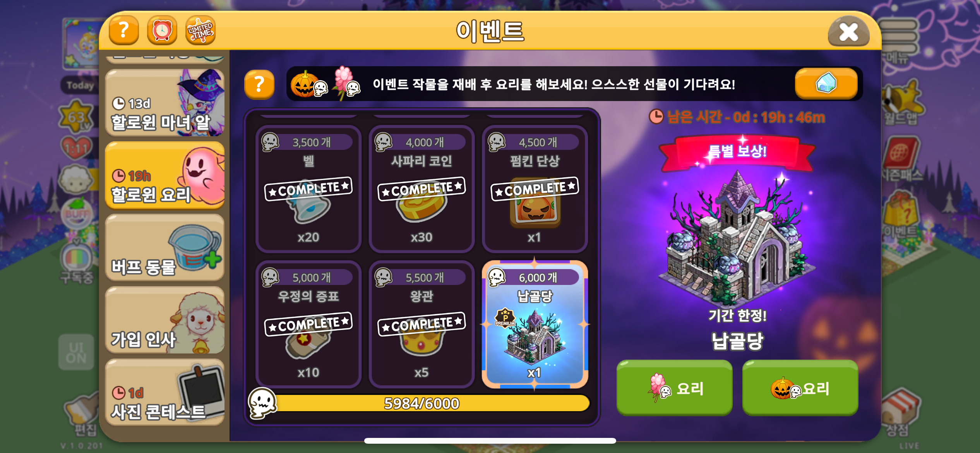
Task: Select the 왕관 5,500개 reward tile
Action: click(x=421, y=324)
